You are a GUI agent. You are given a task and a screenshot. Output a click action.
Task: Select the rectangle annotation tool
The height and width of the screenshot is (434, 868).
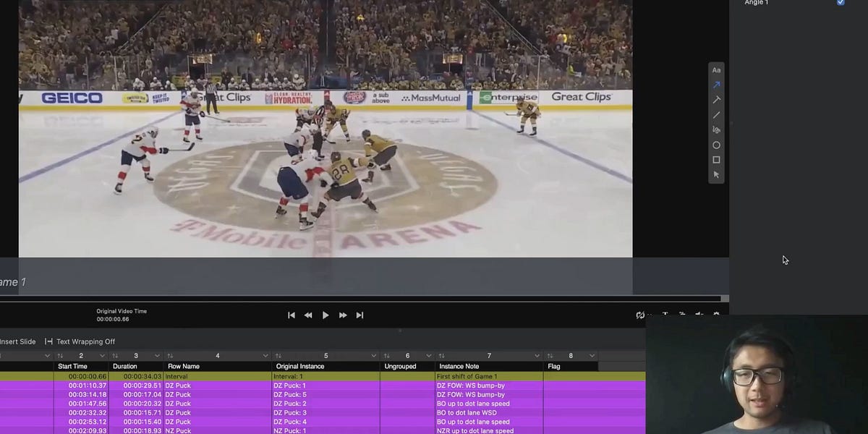(716, 160)
